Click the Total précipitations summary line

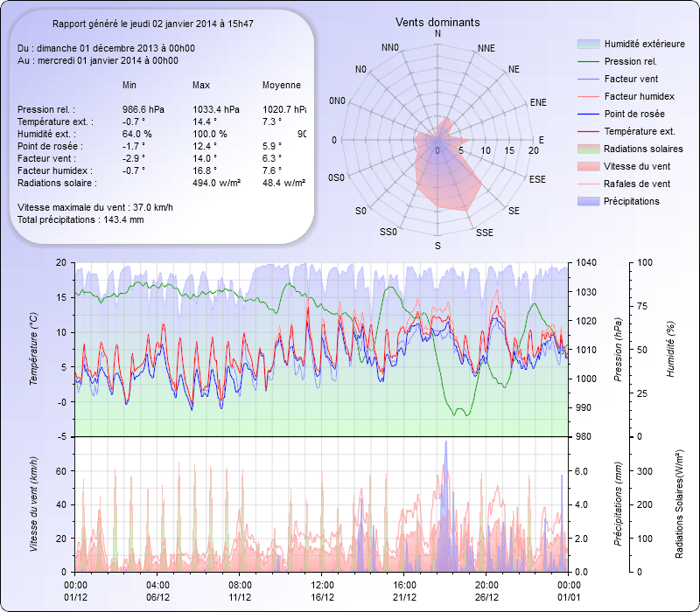coord(80,219)
